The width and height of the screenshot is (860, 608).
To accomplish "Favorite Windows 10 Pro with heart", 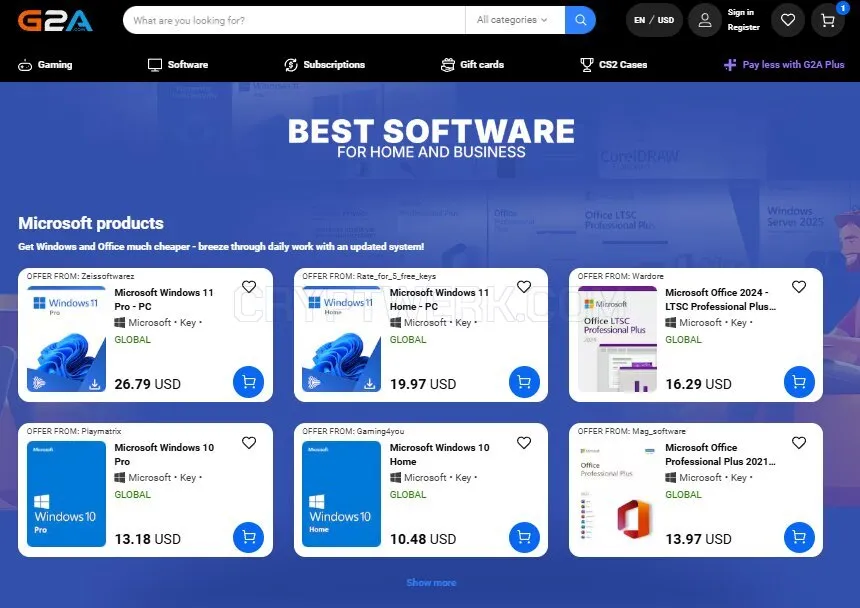I will 249,442.
